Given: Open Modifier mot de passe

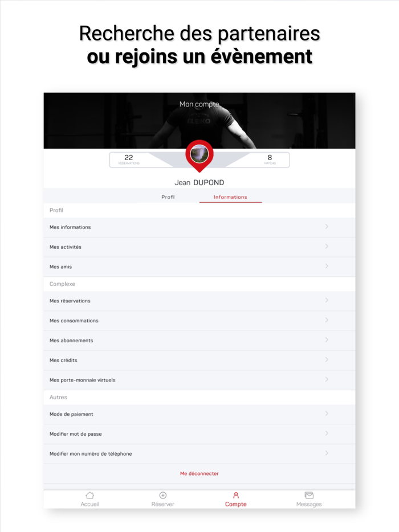Looking at the screenshot, I should coord(199,434).
